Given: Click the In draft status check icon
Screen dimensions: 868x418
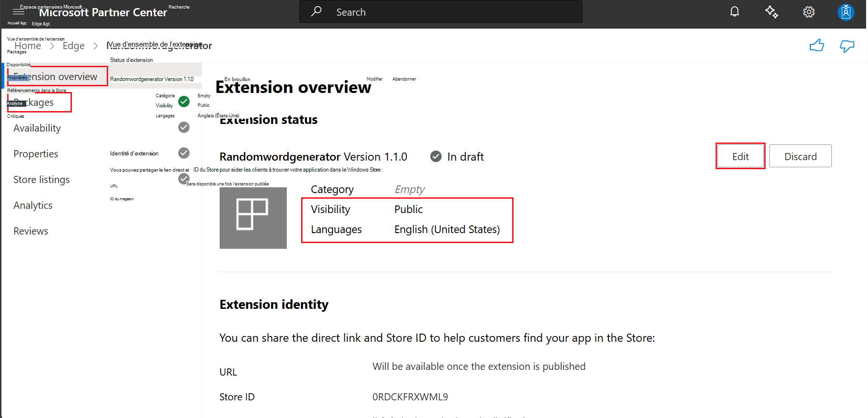Looking at the screenshot, I should 435,156.
